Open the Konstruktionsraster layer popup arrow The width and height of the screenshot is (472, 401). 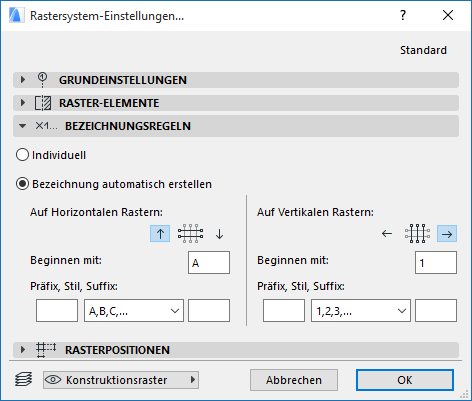pos(193,380)
